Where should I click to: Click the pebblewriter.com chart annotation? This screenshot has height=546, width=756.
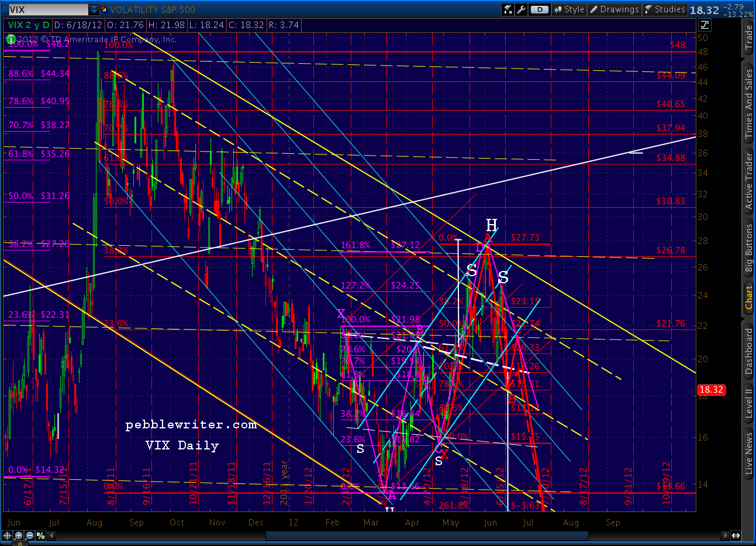pos(191,425)
